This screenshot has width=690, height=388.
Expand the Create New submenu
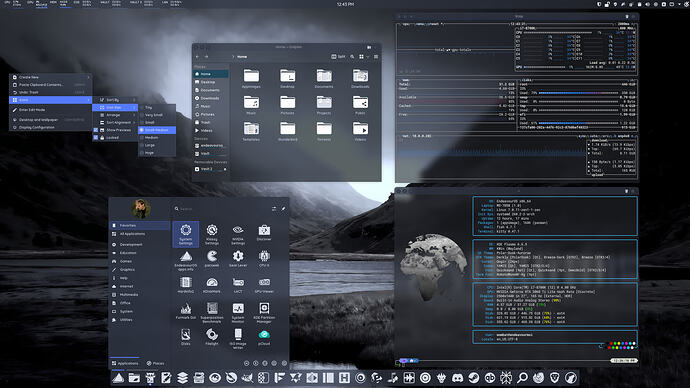tap(51, 77)
